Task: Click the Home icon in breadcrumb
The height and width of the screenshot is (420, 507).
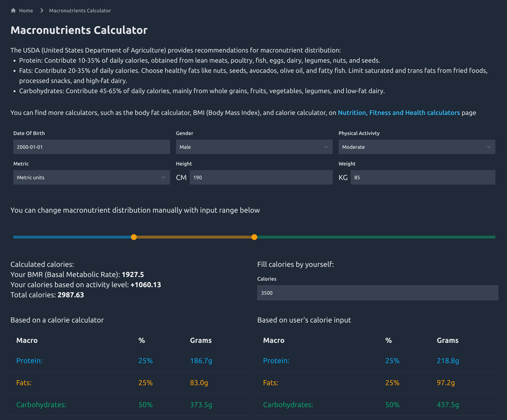Action: click(13, 10)
